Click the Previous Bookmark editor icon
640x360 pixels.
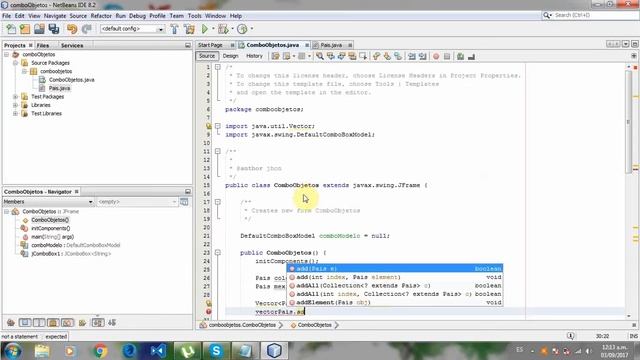[376, 56]
